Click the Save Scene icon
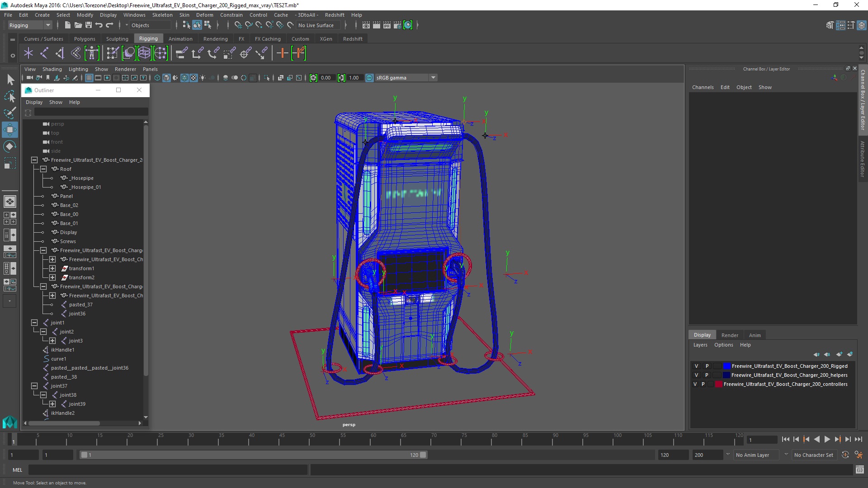This screenshot has height=488, width=868. [89, 25]
